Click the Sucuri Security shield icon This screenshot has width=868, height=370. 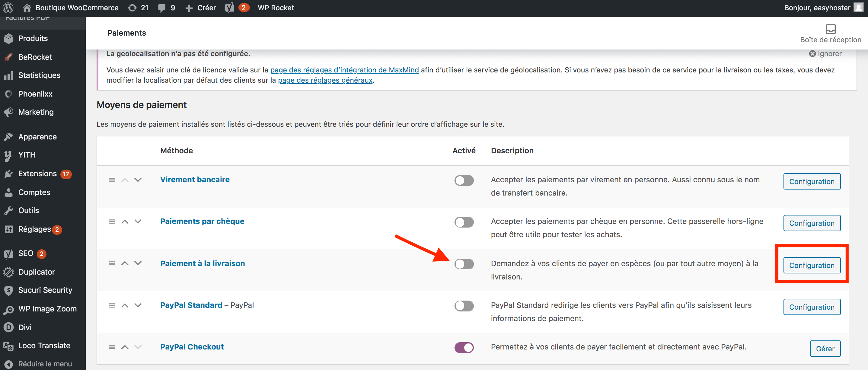point(9,290)
